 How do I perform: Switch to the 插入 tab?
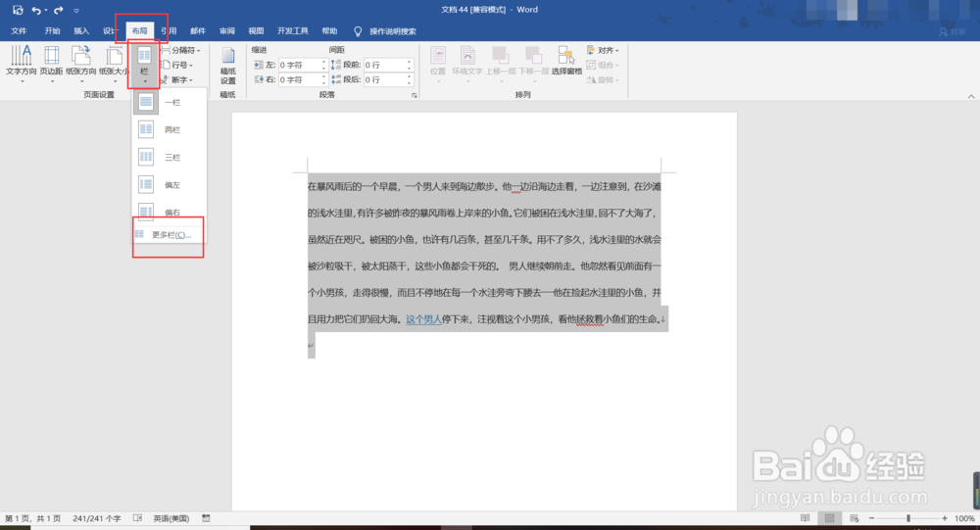coord(81,31)
